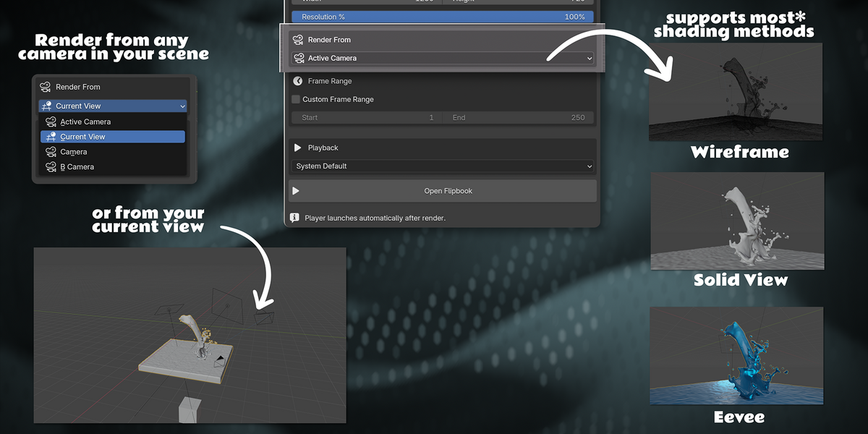Open the System Default player dropdown

(443, 166)
